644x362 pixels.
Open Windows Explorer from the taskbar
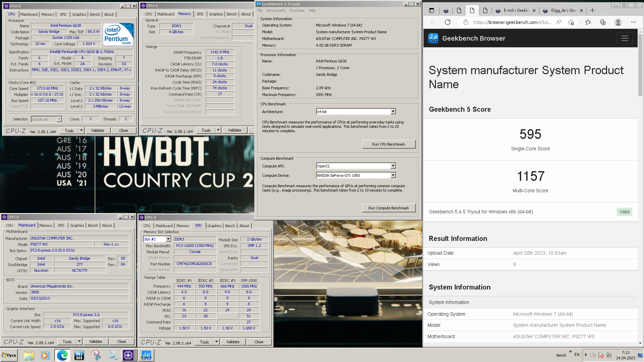[29, 355]
